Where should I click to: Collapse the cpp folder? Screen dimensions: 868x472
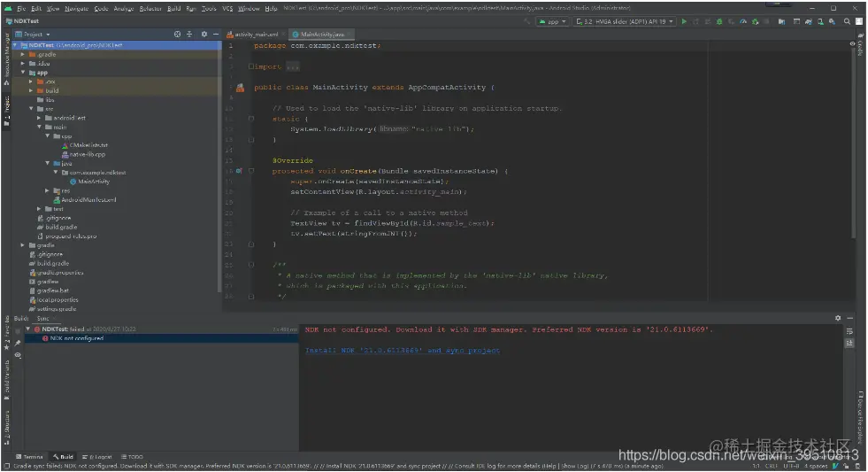pyautogui.click(x=47, y=135)
